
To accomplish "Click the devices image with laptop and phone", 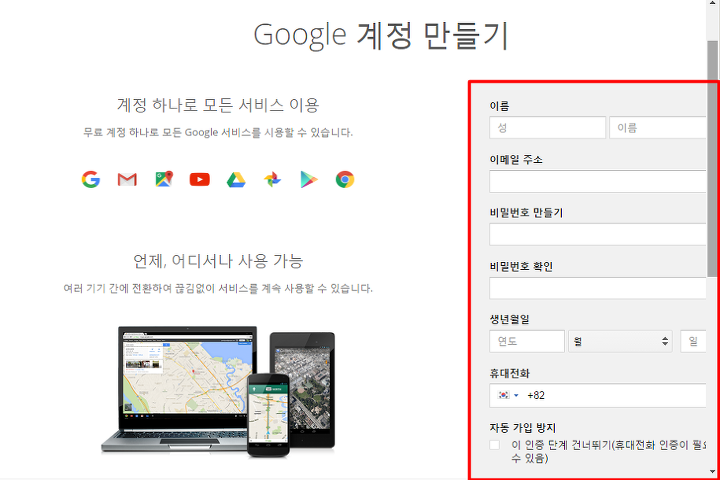I will point(218,391).
